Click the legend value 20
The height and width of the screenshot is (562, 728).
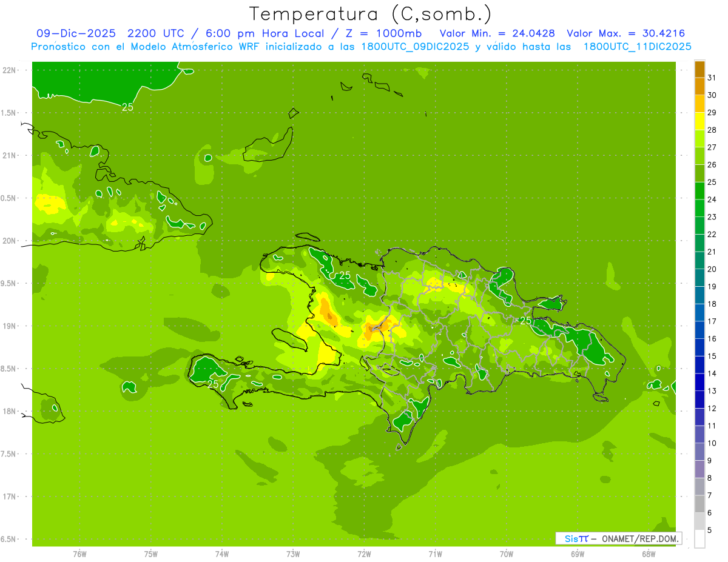712,269
